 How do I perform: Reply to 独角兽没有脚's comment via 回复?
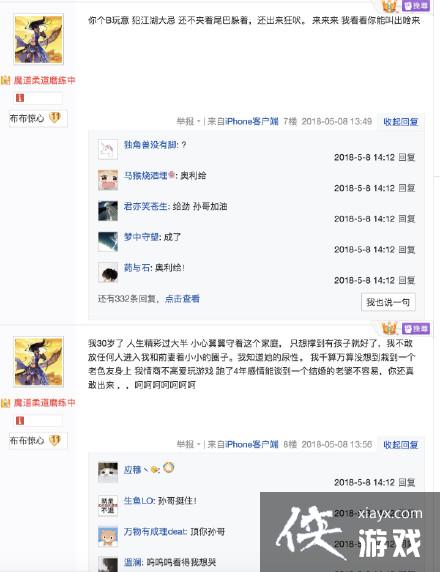(407, 157)
